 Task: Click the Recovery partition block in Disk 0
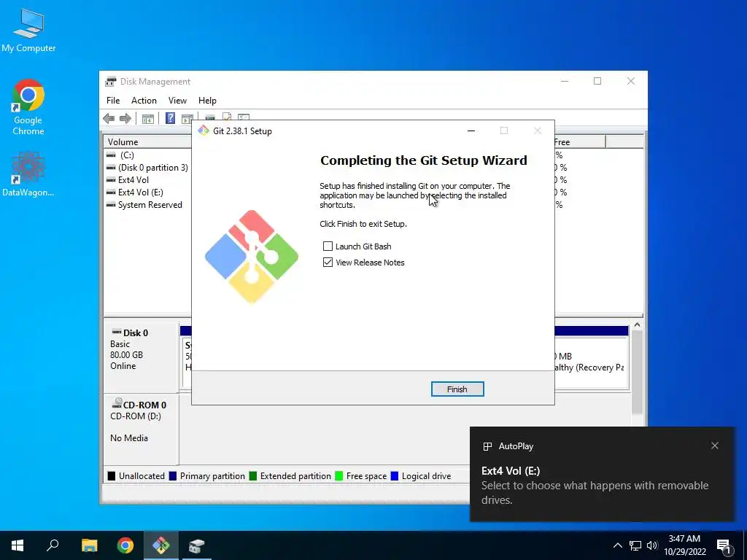pyautogui.click(x=591, y=363)
